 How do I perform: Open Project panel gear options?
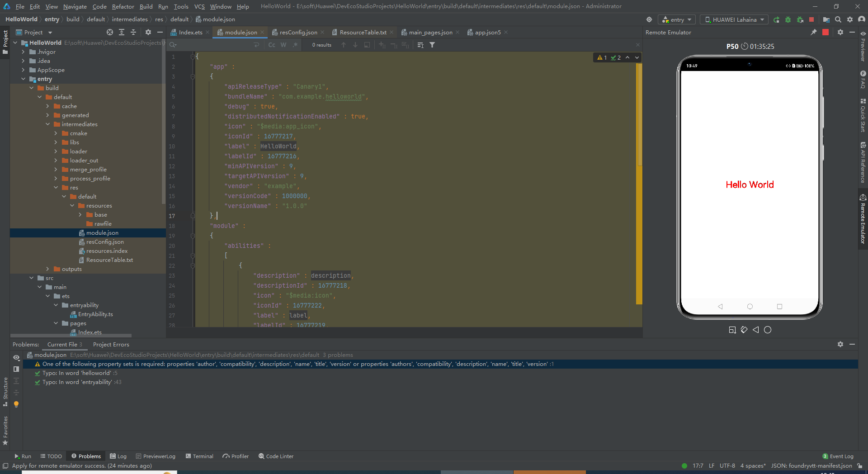(x=148, y=32)
